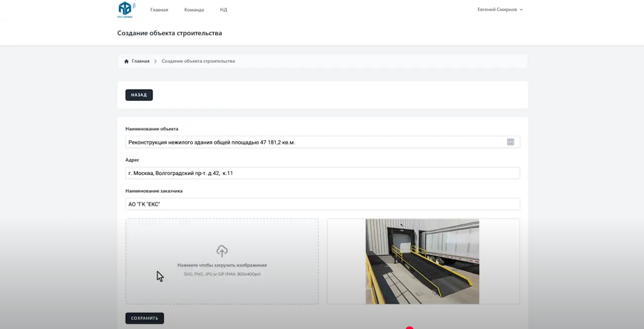This screenshot has width=644, height=329.
Task: Click the Наименование заказчика field label
Action: pos(154,191)
